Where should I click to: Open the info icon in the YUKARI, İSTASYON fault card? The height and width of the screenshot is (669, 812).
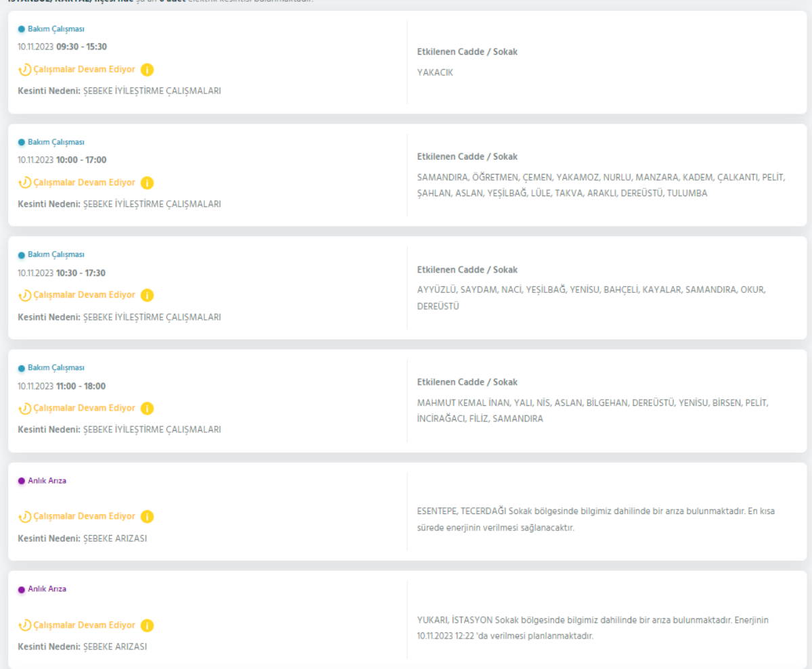point(148,625)
